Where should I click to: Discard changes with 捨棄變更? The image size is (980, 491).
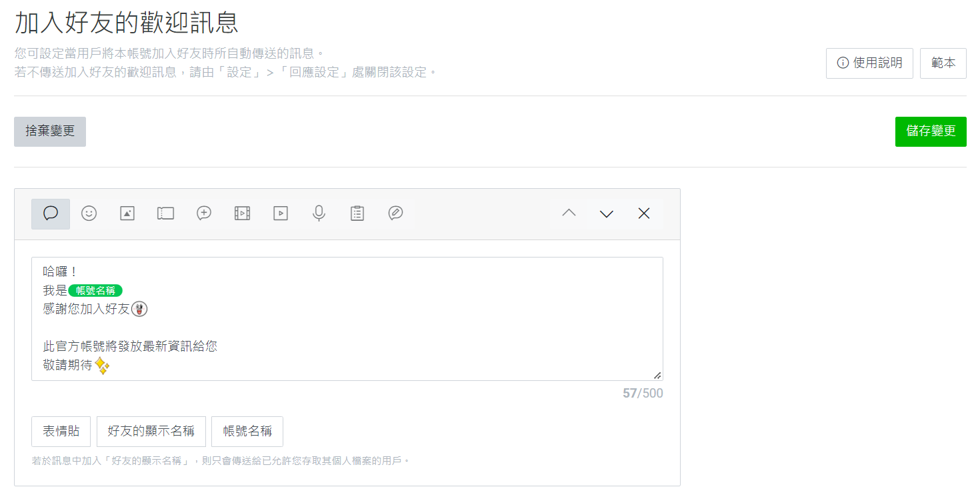tap(49, 131)
